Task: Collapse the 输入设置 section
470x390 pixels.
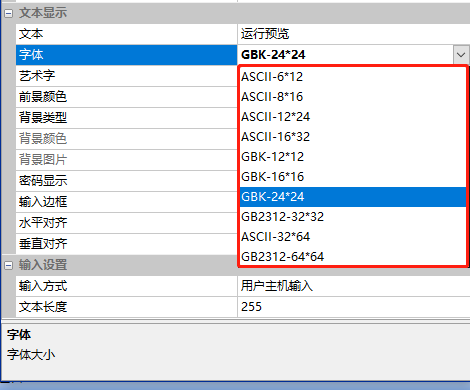Action: click(x=8, y=265)
